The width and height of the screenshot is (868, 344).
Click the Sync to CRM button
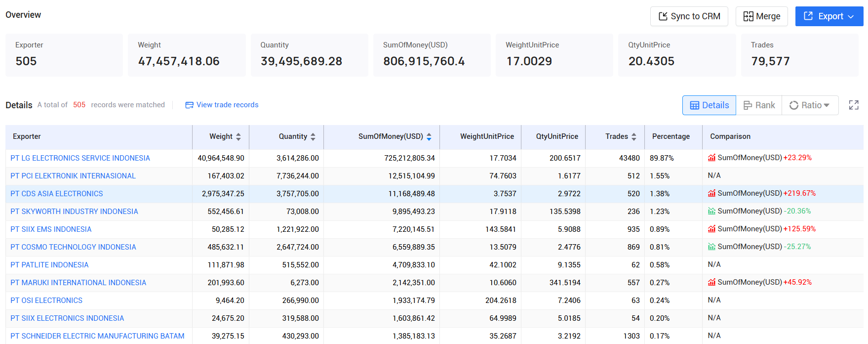pyautogui.click(x=689, y=16)
